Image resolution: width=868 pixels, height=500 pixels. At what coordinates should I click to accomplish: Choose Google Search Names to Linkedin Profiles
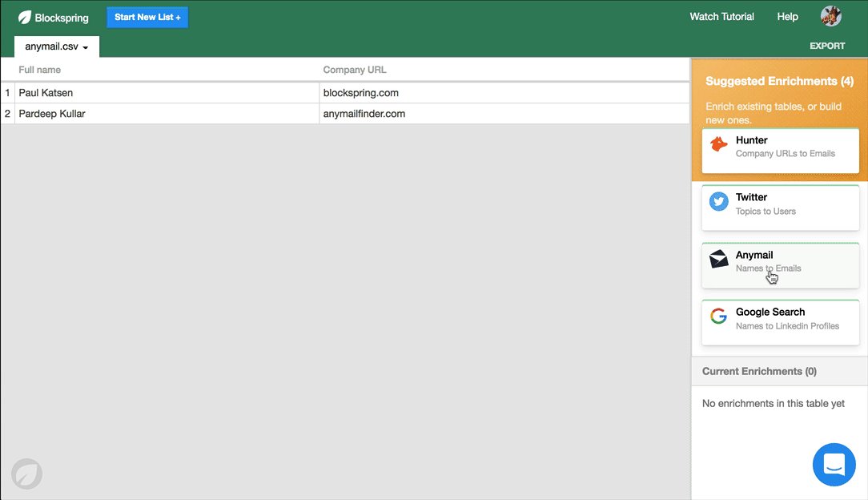[781, 323]
